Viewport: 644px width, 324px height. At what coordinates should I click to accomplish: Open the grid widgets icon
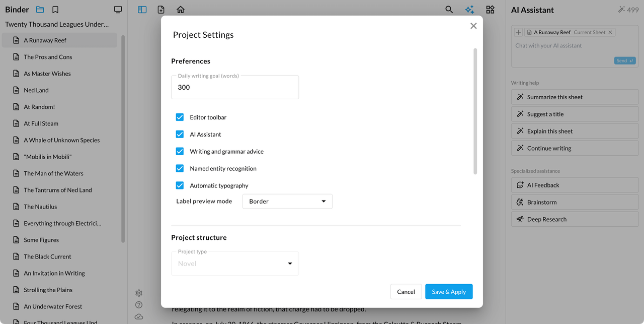(x=490, y=10)
